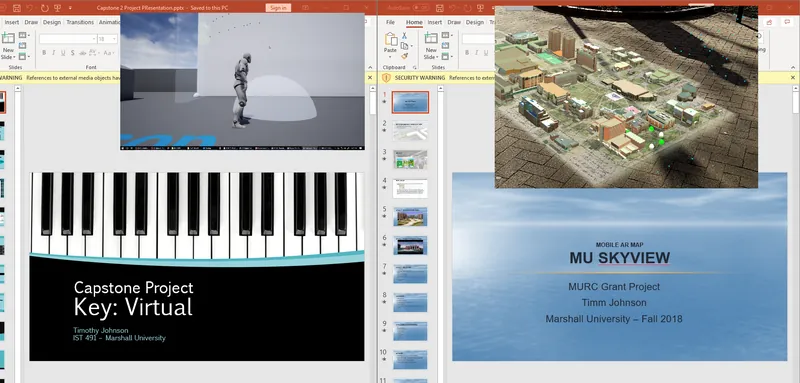Redo action in Capstone window toolbar
Viewport: 800px width, 383px height.
tap(44, 8)
